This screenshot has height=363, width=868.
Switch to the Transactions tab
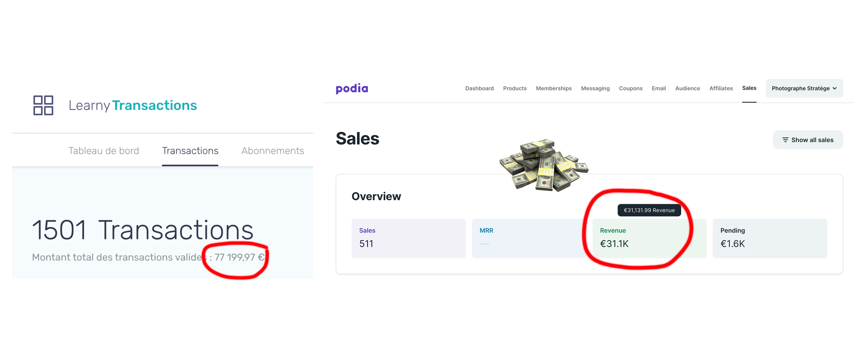point(190,151)
